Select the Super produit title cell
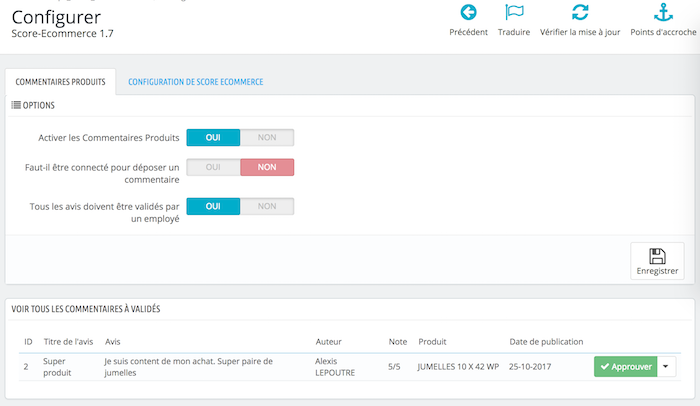The width and height of the screenshot is (700, 406). coord(57,367)
